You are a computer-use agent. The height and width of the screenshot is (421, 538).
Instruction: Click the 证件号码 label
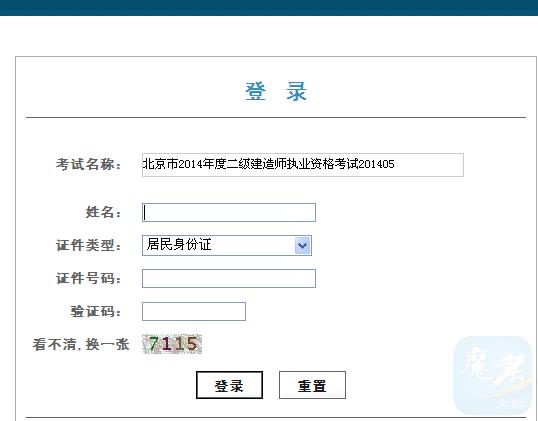(x=89, y=278)
